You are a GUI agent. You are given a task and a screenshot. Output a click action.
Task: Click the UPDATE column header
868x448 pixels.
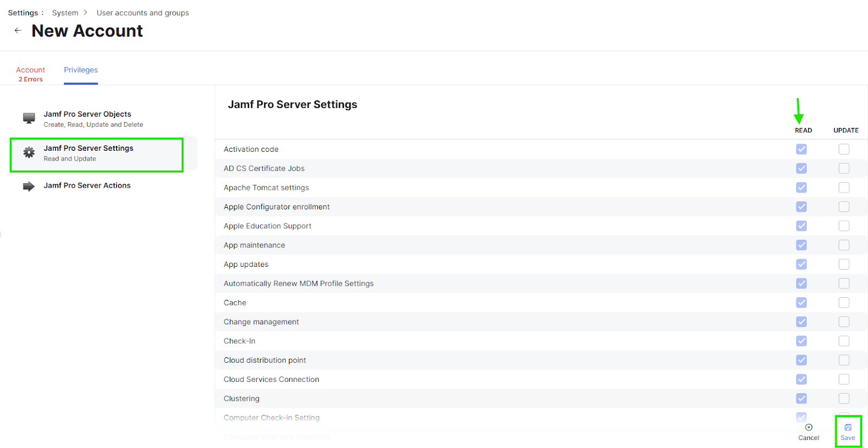click(846, 130)
